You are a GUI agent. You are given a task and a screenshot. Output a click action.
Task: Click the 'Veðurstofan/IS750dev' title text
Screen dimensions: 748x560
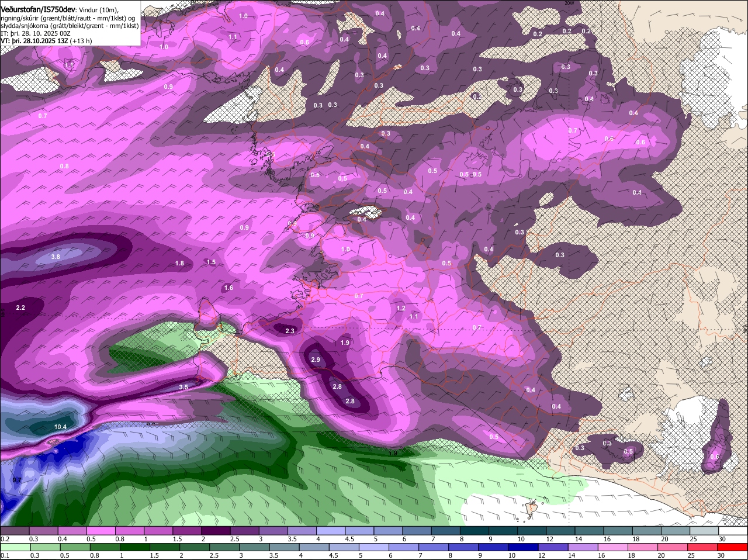pos(37,10)
